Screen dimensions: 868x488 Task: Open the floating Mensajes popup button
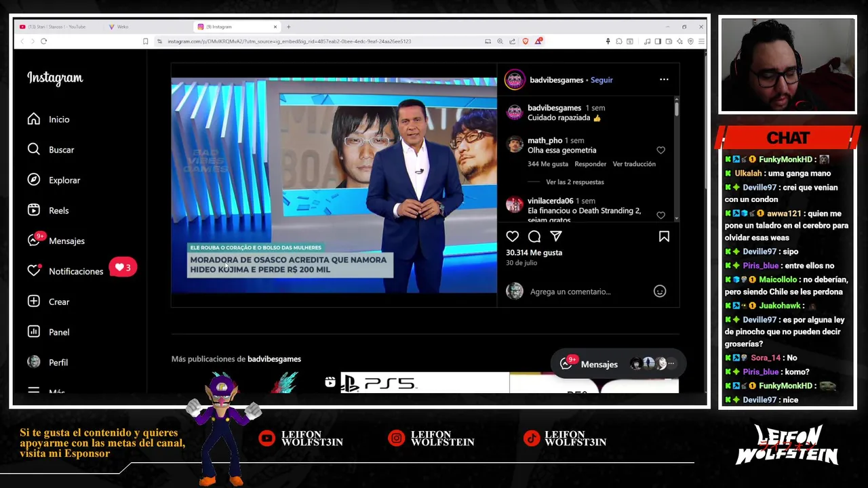(618, 364)
